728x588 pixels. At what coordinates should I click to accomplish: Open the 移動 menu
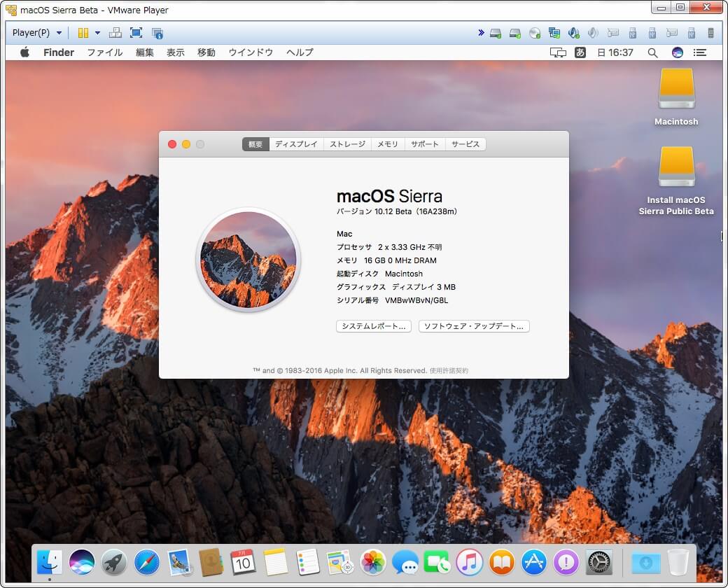click(x=206, y=52)
